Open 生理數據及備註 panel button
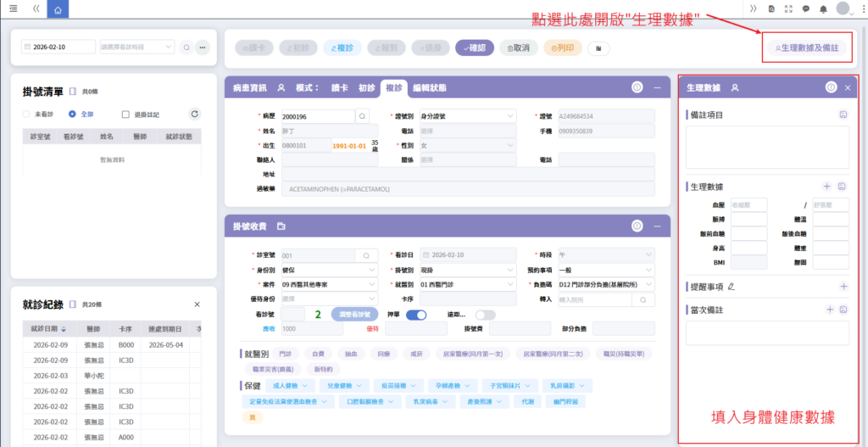This screenshot has height=447, width=868. click(x=806, y=48)
